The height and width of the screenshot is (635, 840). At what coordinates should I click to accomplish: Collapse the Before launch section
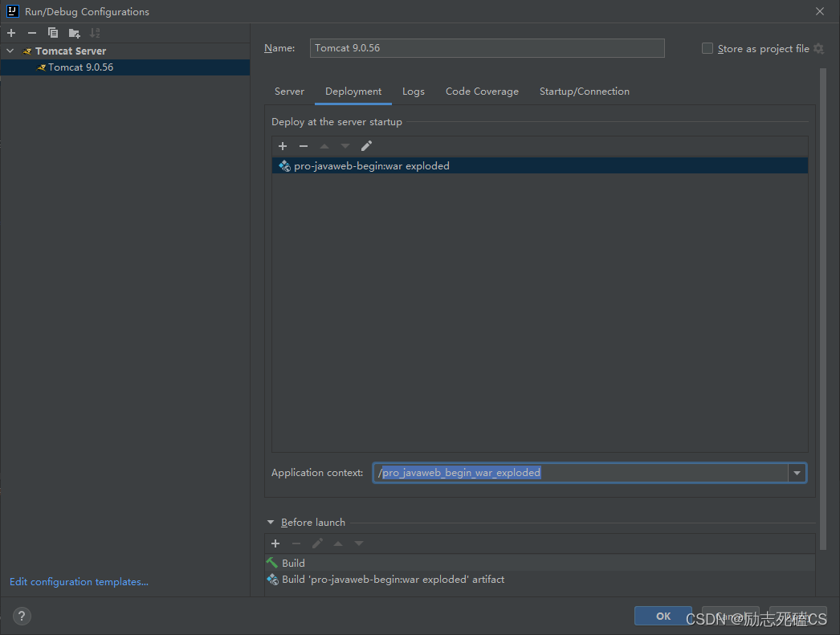tap(271, 522)
